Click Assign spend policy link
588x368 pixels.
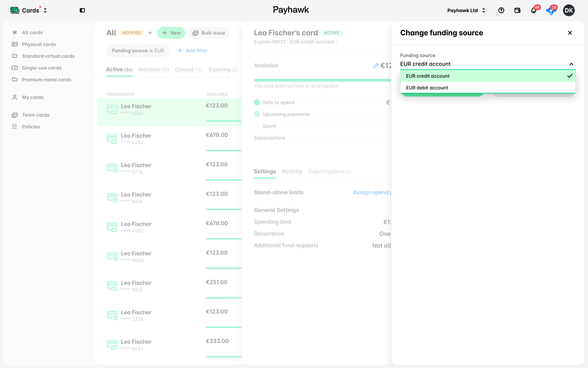pos(372,192)
